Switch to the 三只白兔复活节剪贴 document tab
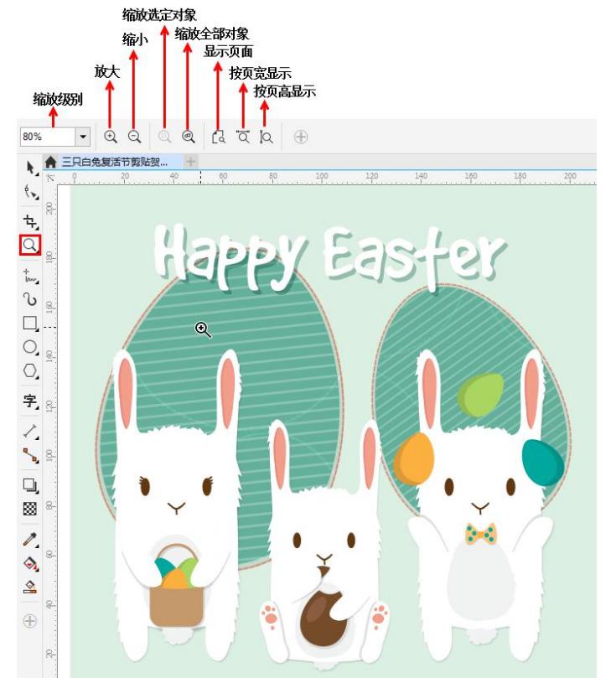This screenshot has width=616, height=678. (114, 161)
